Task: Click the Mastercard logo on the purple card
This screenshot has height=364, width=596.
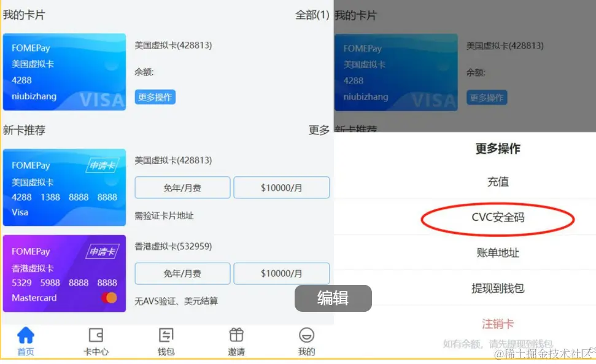Action: 109,298
